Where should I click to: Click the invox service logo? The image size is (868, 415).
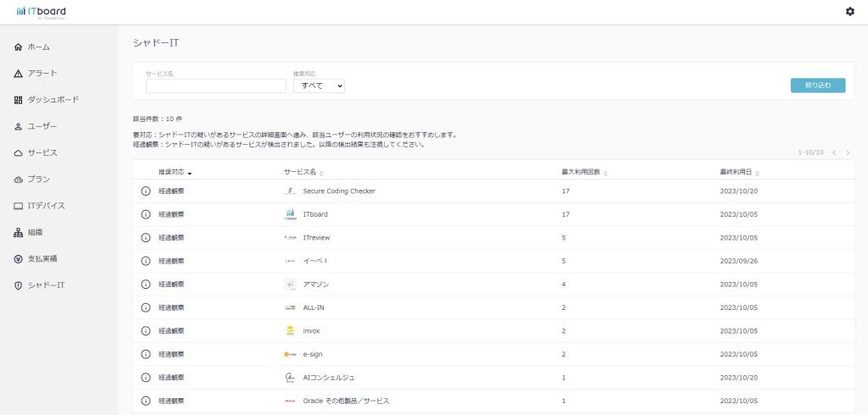coord(291,331)
